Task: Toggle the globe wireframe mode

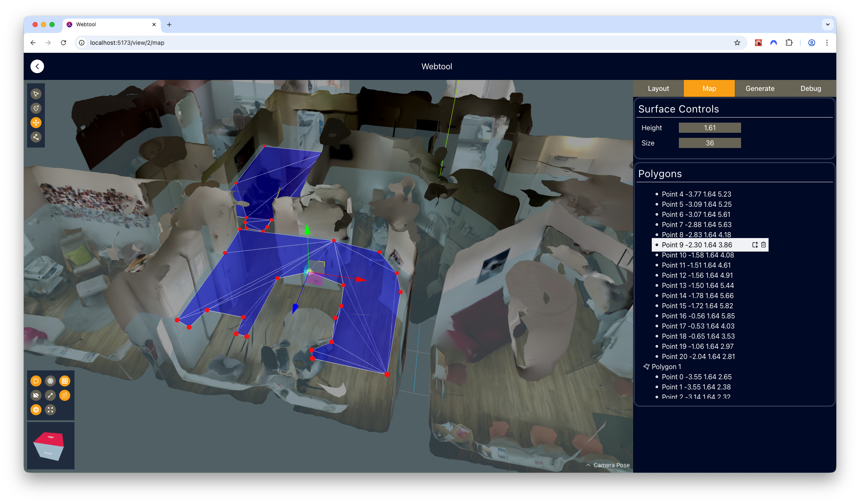Action: click(x=36, y=410)
